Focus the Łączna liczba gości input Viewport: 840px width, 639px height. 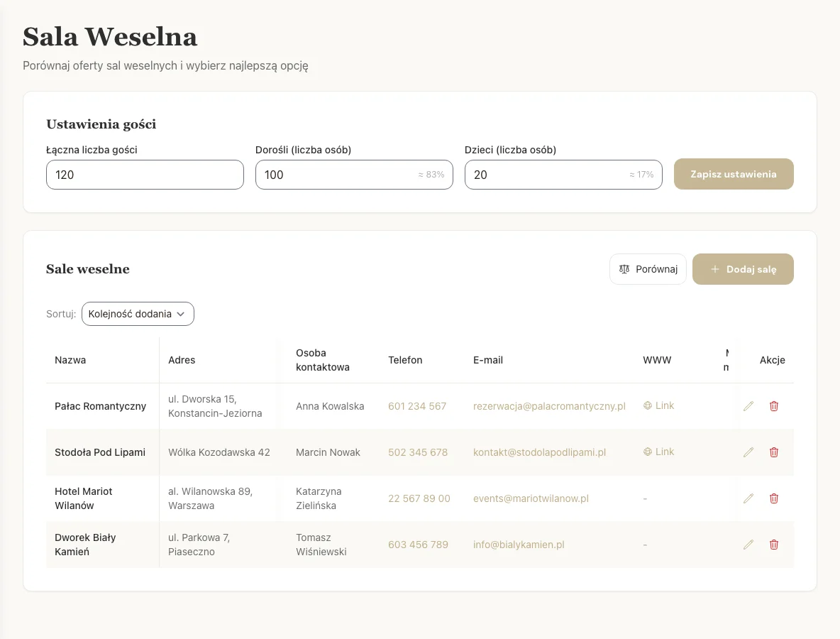click(x=145, y=175)
